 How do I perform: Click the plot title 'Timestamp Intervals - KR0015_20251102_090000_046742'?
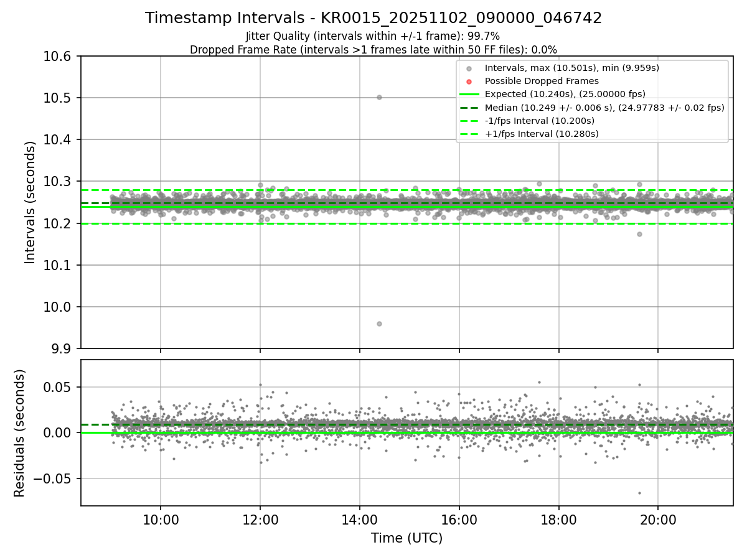[x=374, y=18]
